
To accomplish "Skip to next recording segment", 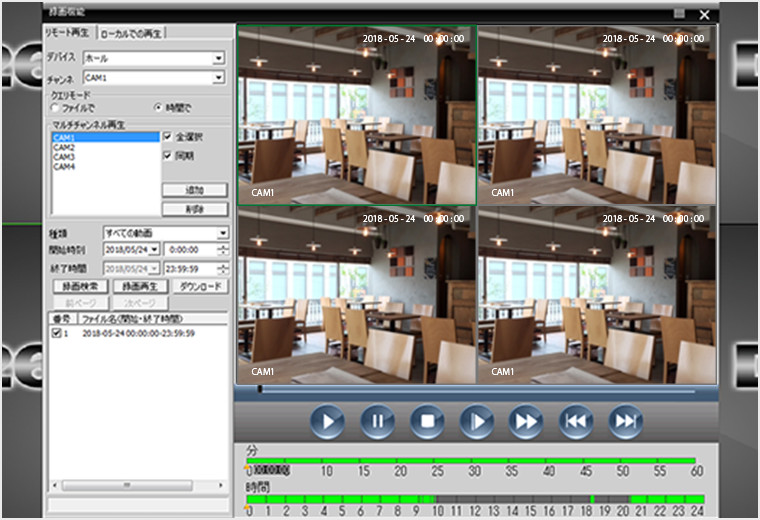I will click(625, 421).
